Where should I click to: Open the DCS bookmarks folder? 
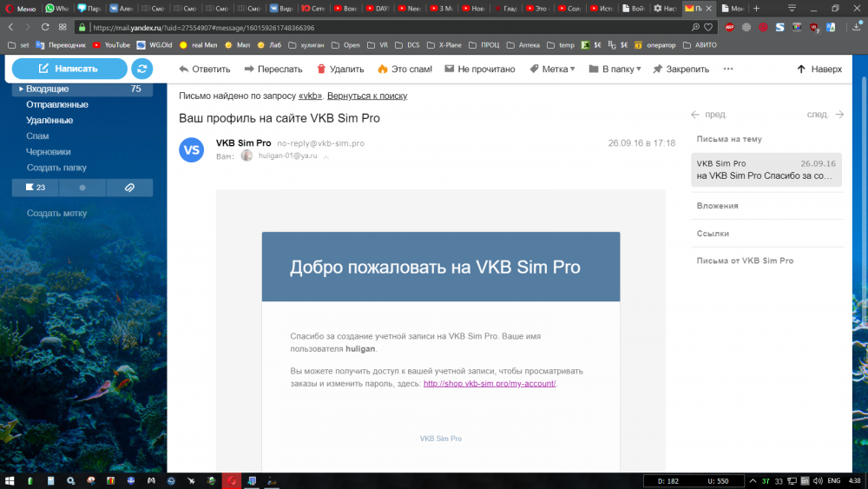407,45
